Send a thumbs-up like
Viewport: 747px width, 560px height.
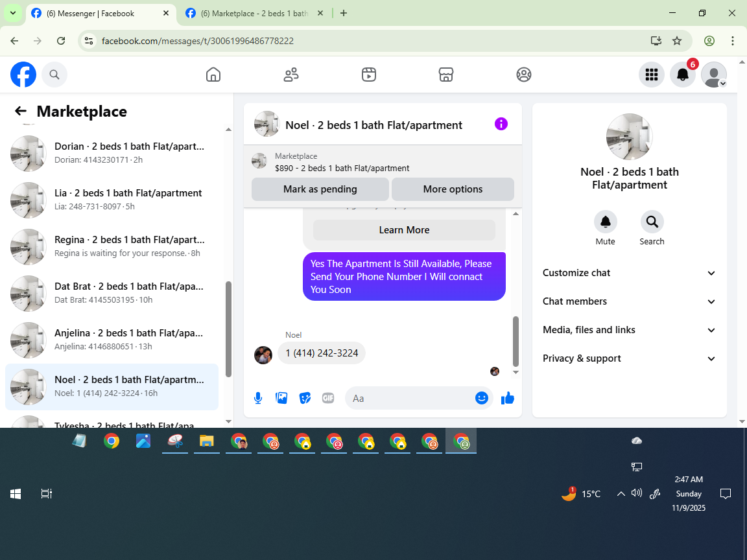pyautogui.click(x=507, y=398)
